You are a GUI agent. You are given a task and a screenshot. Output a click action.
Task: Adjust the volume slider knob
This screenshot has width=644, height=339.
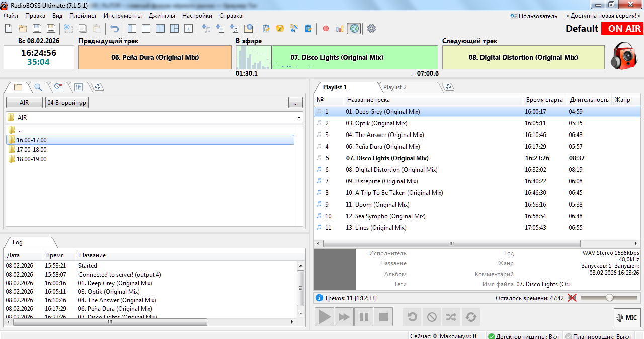(609, 298)
